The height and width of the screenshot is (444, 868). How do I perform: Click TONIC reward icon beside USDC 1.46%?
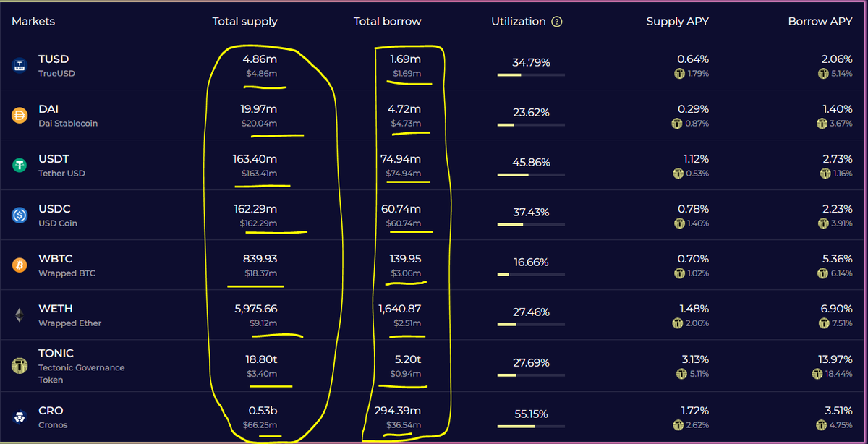(x=678, y=223)
